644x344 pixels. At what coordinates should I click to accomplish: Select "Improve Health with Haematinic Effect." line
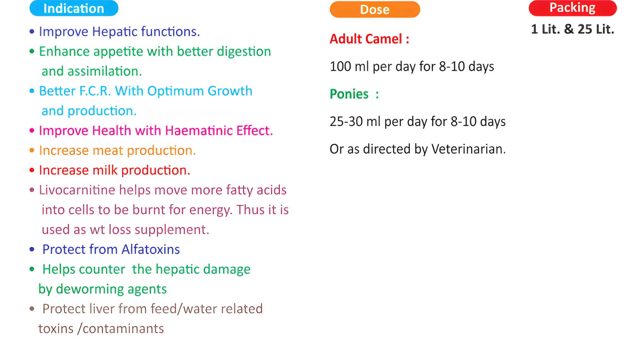[x=156, y=131]
